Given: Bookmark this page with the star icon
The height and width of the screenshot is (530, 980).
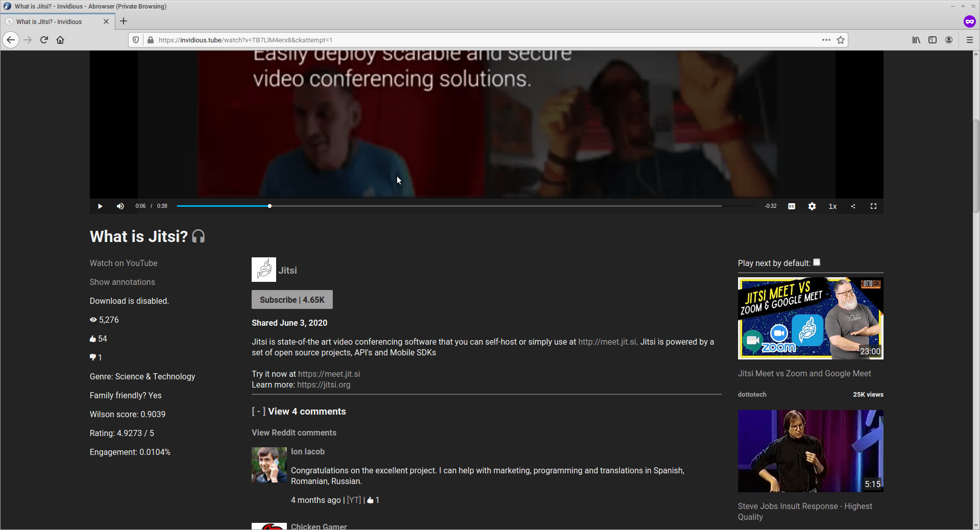Looking at the screenshot, I should [840, 40].
